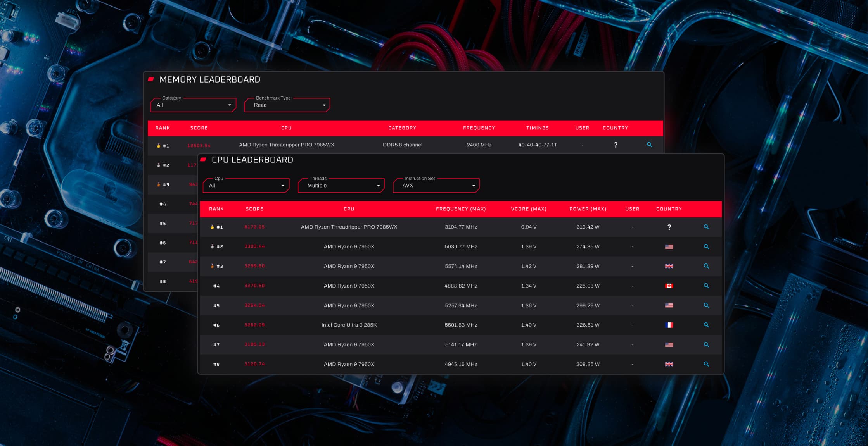Image resolution: width=868 pixels, height=446 pixels.
Task: Click Canada flag on CPU rank #4 row
Action: [x=669, y=286]
